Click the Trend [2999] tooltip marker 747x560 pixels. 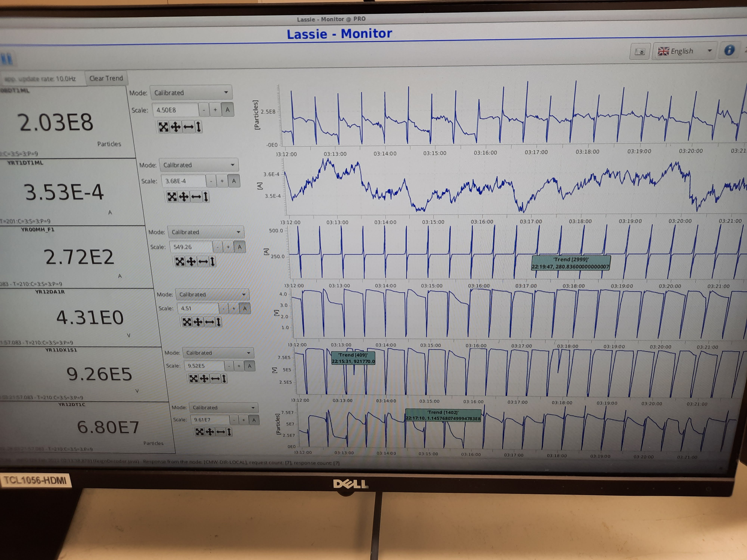click(x=571, y=263)
